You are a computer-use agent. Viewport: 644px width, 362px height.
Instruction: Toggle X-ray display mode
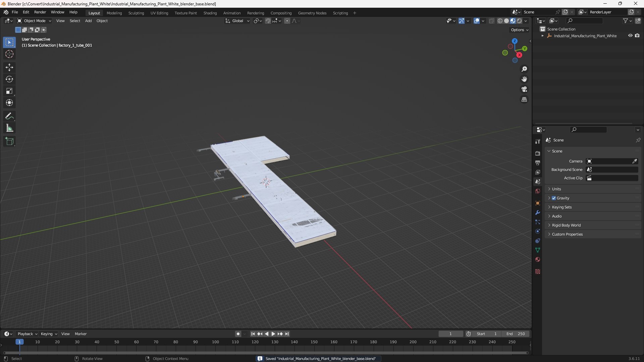(491, 21)
